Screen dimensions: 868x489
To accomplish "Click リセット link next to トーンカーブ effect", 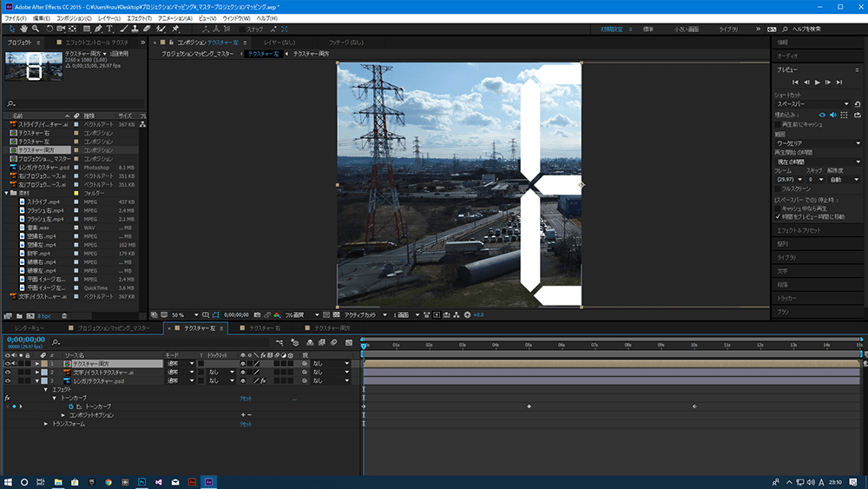I will pos(246,398).
